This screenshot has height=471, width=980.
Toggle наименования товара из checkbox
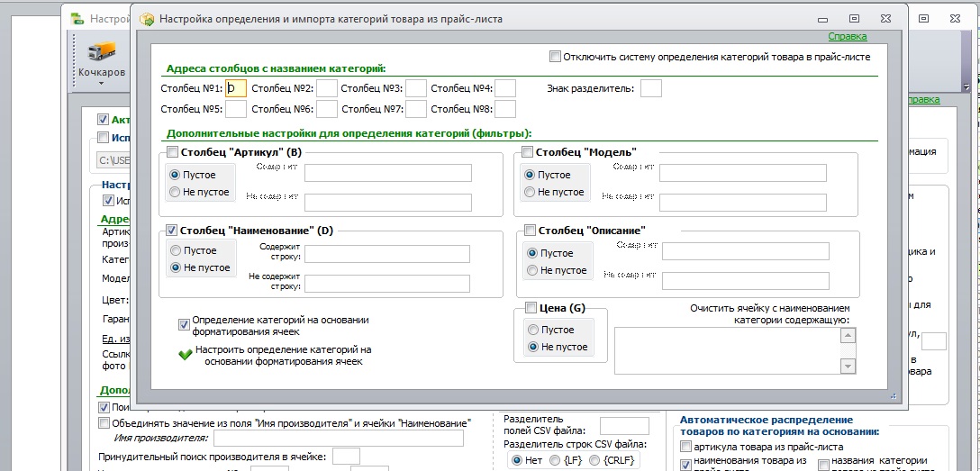click(x=685, y=464)
